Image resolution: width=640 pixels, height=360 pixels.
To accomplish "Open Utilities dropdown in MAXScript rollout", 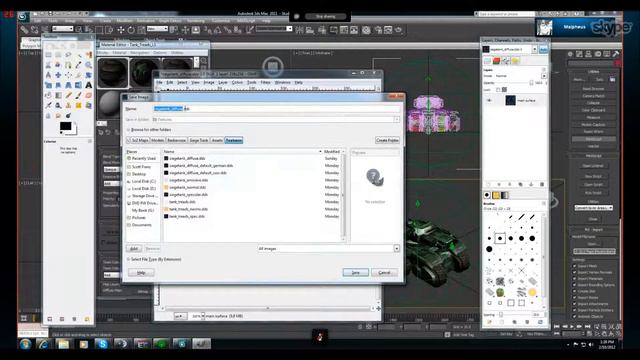I will coord(594,208).
